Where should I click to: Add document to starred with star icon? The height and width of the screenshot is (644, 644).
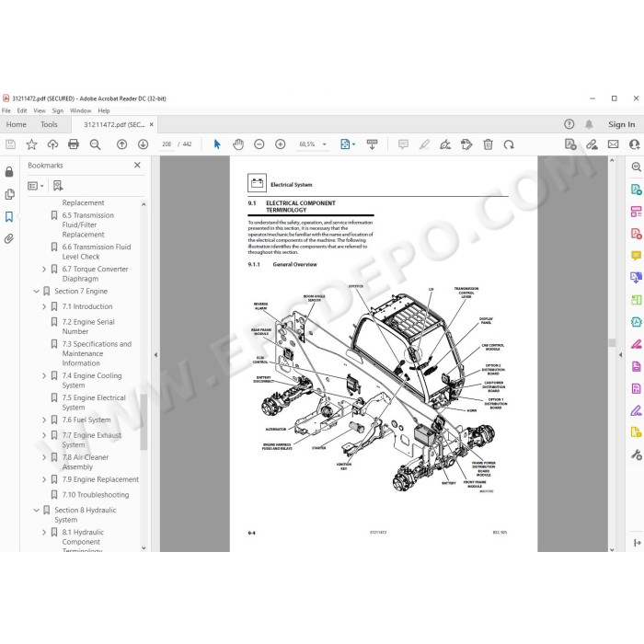point(31,144)
